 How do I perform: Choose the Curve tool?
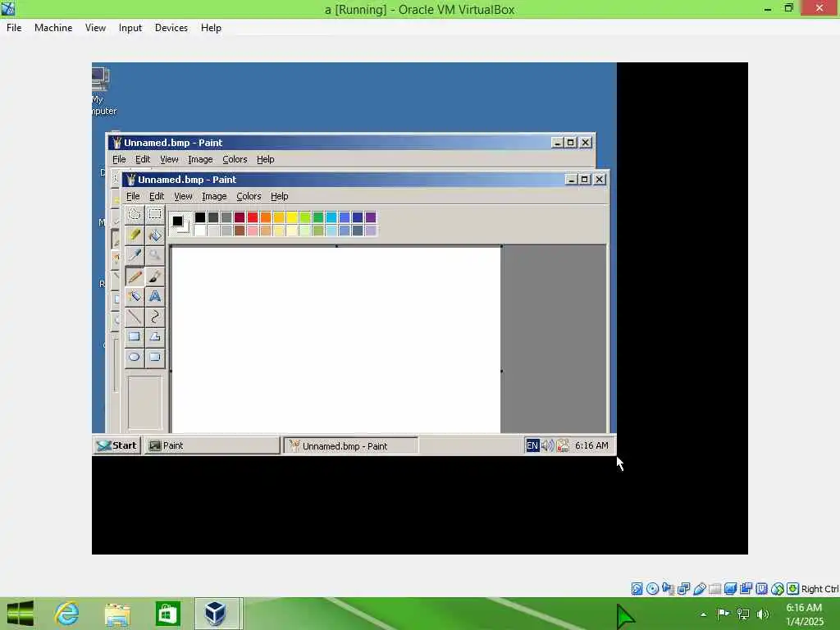(155, 317)
